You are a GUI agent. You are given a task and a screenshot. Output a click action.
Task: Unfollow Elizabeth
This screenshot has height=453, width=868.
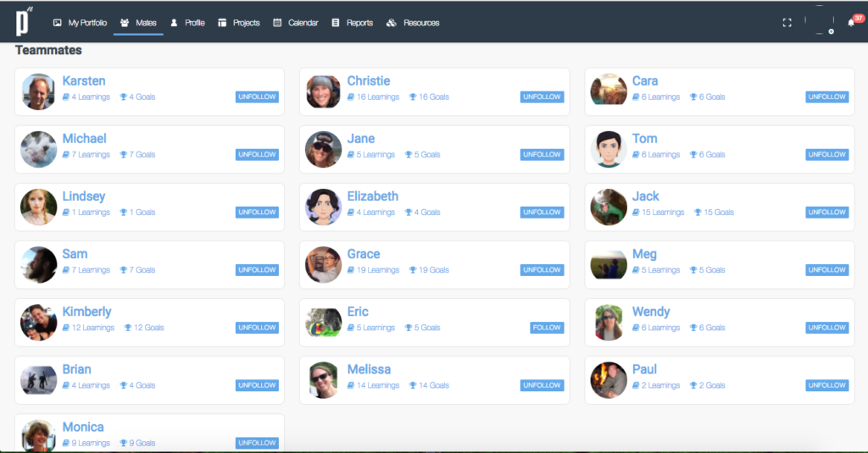click(x=542, y=212)
